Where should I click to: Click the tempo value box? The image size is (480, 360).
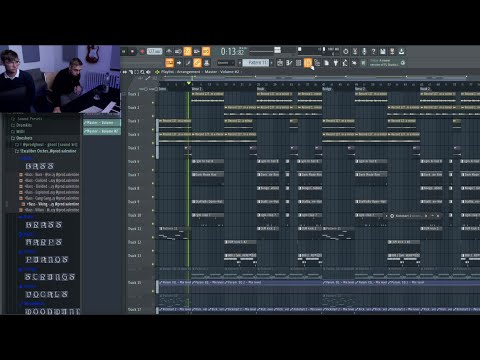154,52
